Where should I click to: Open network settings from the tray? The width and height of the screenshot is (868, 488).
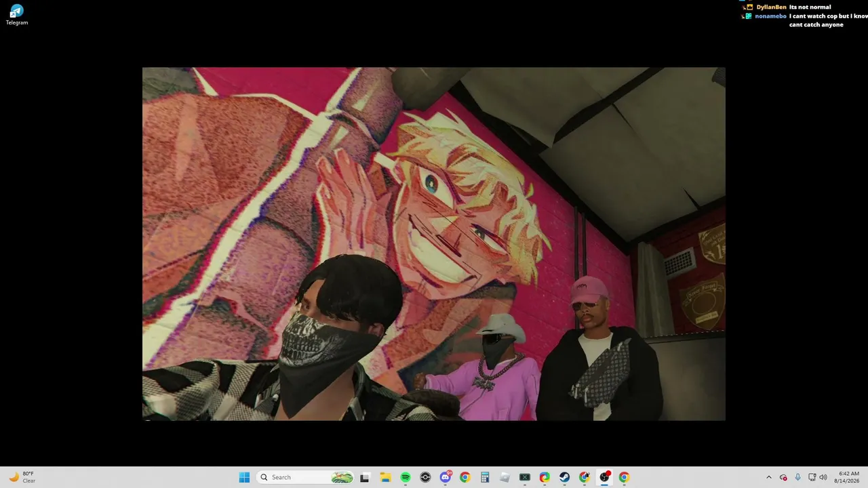pos(812,477)
